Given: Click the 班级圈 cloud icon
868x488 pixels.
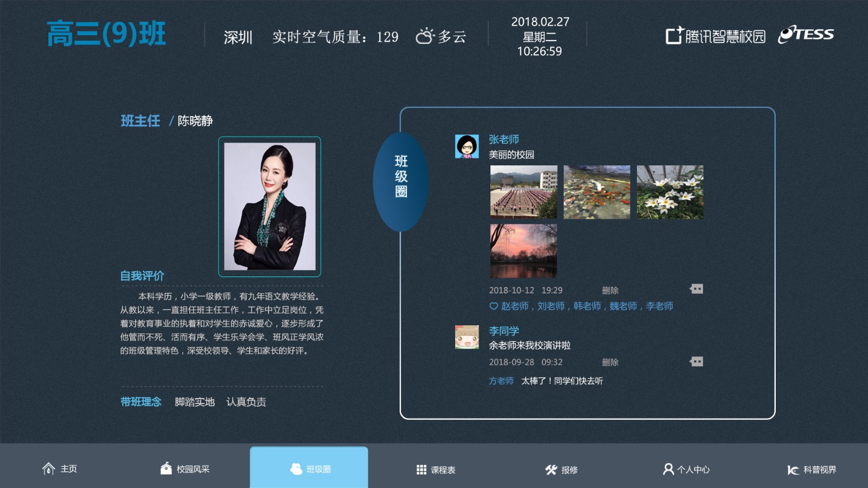Looking at the screenshot, I should tap(296, 469).
